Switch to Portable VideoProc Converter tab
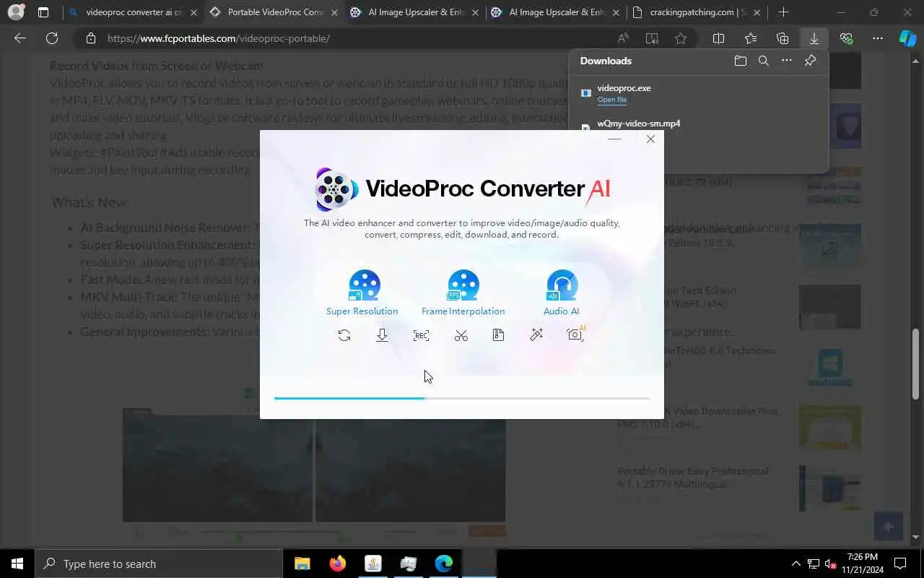 274,12
